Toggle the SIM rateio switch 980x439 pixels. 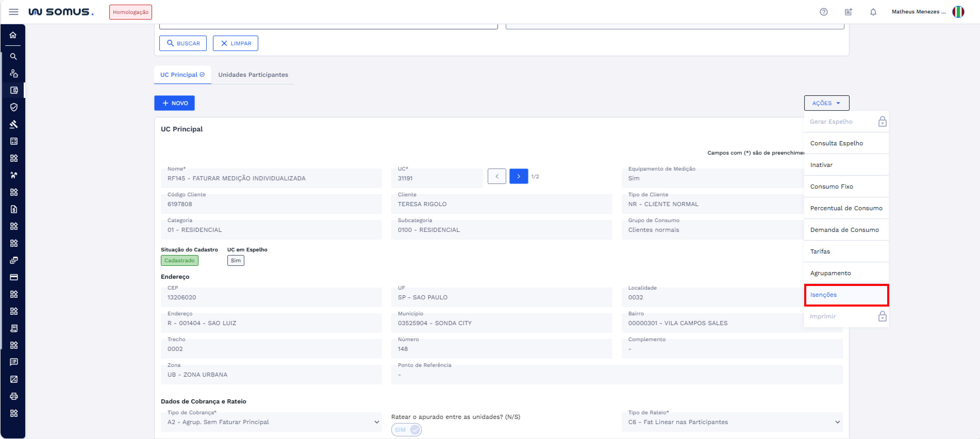coord(406,429)
